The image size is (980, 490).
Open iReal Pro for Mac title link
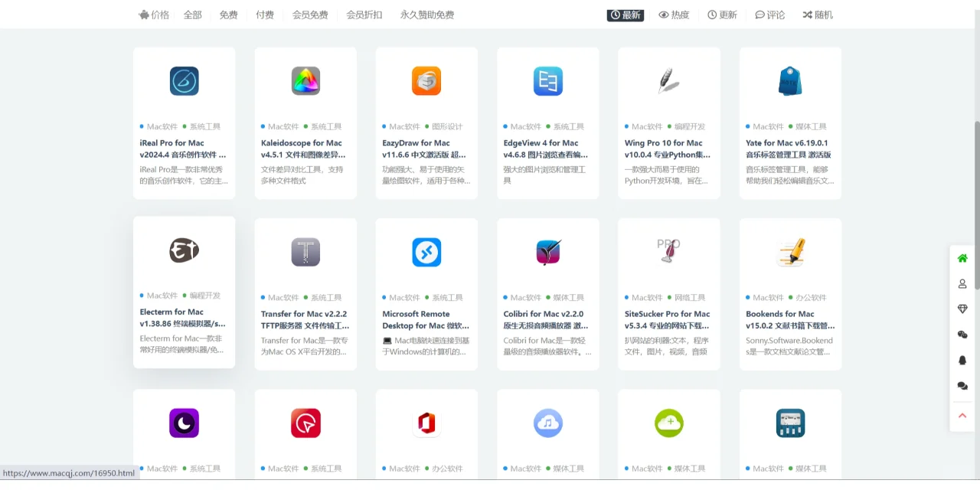coord(183,149)
